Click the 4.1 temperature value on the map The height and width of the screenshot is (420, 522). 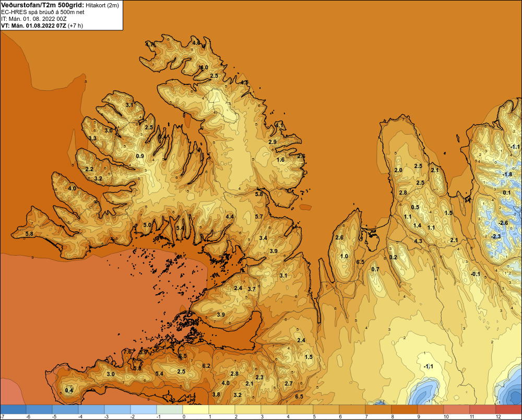279,125
